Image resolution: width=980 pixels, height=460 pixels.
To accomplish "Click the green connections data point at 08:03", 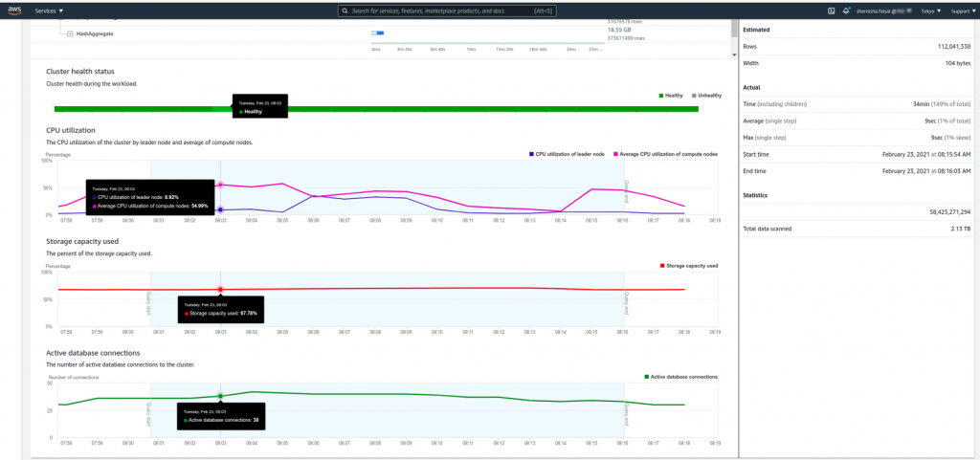I will tap(220, 396).
